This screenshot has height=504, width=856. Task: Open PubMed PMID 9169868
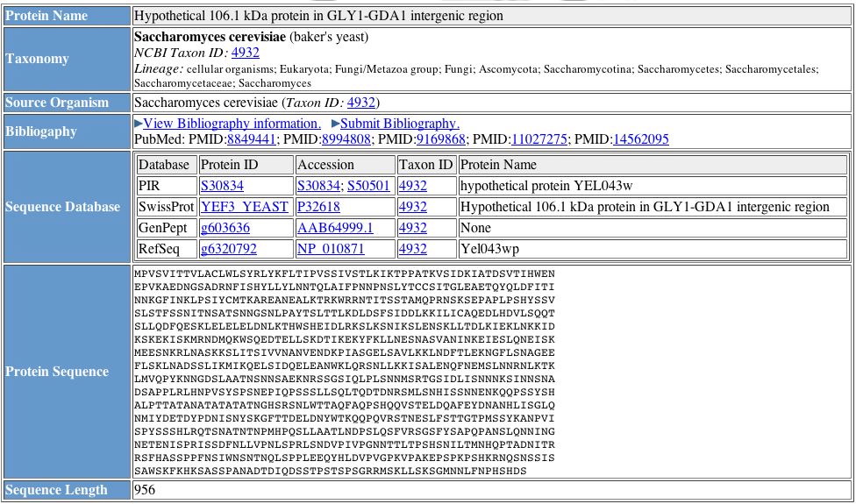(x=441, y=139)
